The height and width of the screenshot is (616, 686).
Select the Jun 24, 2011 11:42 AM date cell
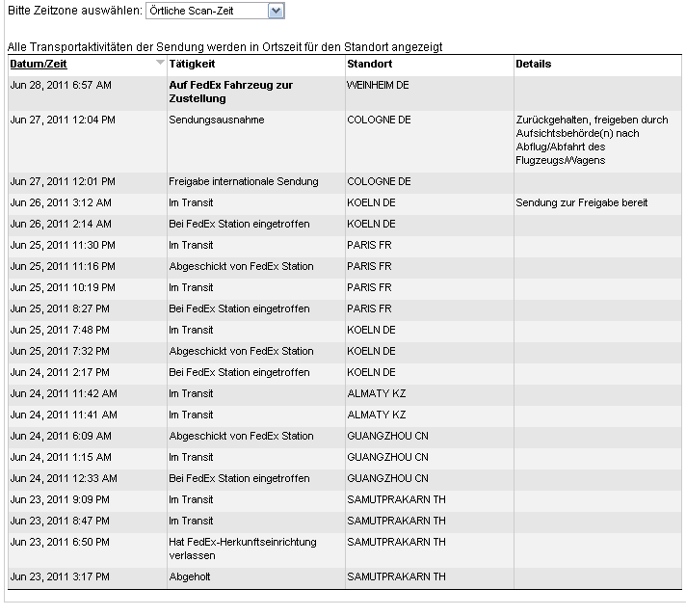(x=64, y=393)
